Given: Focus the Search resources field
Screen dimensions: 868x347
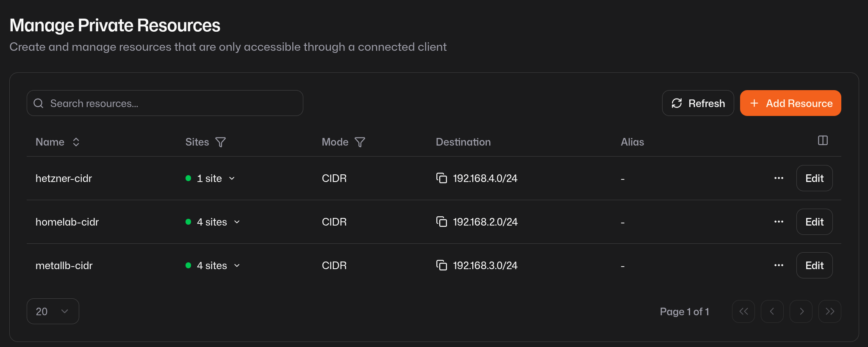Looking at the screenshot, I should pos(165,103).
